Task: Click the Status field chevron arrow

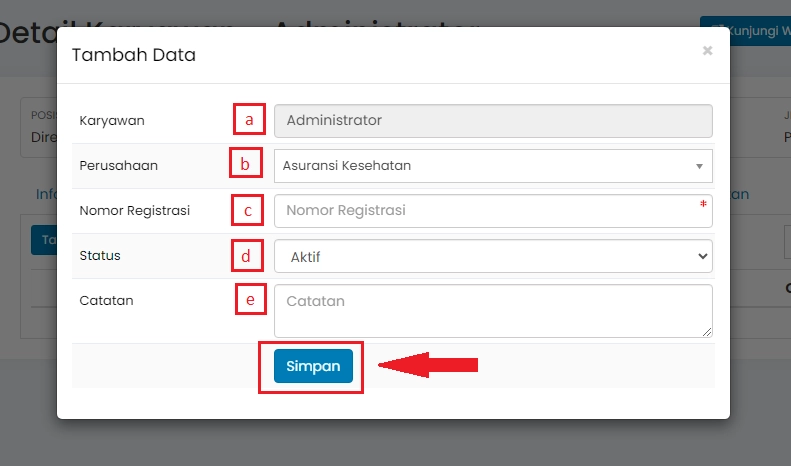Action: [x=700, y=257]
